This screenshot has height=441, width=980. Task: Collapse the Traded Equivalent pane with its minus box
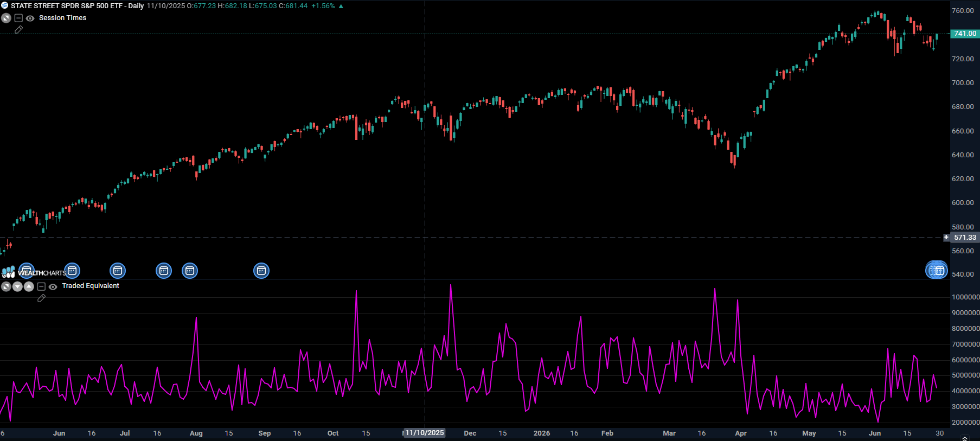click(41, 286)
